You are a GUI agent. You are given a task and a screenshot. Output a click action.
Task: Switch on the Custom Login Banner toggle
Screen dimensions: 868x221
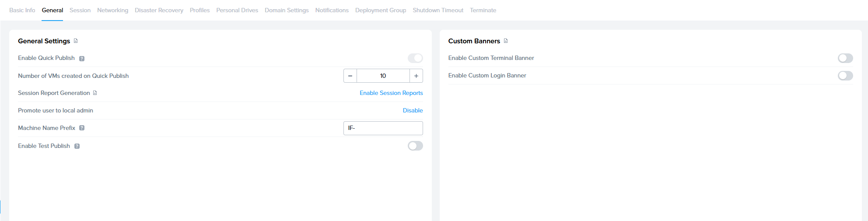[x=845, y=76]
